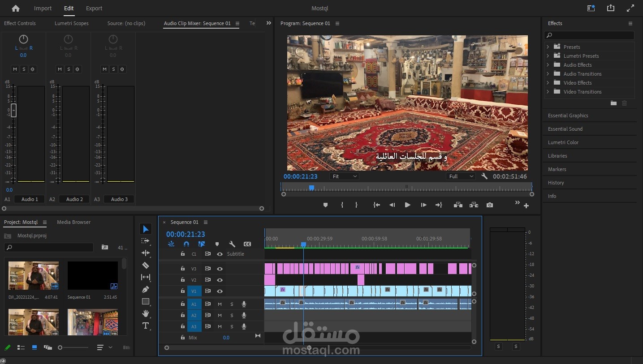Open the Lumetri Color panel

tap(563, 142)
